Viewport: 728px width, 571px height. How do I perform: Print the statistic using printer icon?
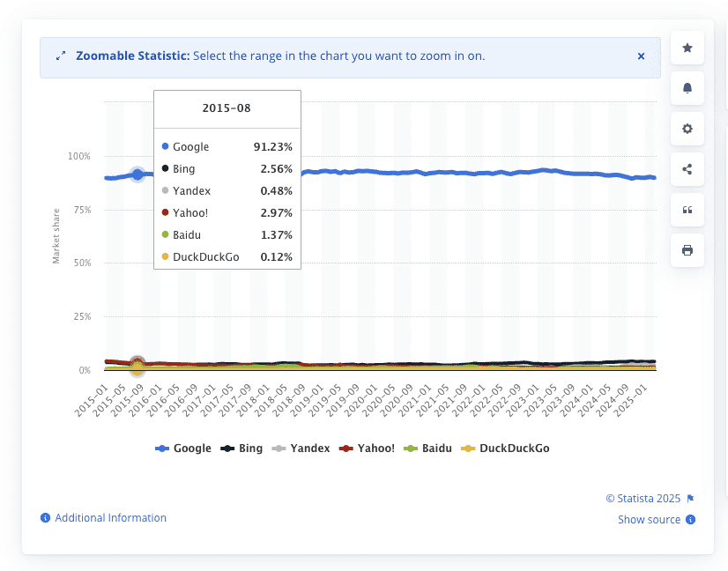point(687,250)
